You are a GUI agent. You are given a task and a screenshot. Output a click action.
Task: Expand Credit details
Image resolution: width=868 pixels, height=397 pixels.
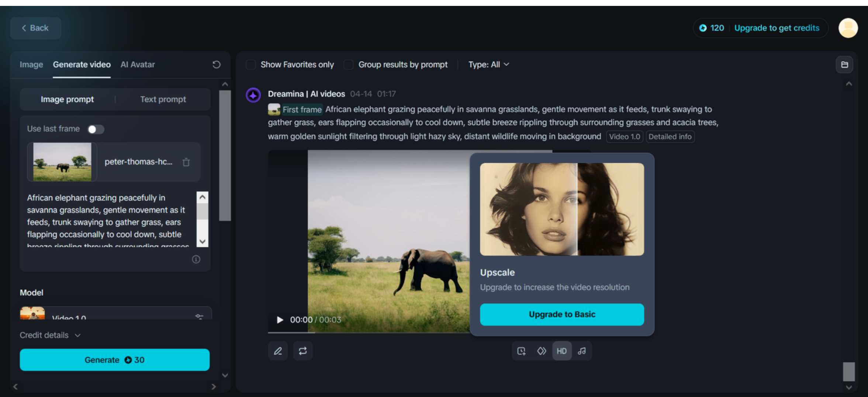point(50,335)
